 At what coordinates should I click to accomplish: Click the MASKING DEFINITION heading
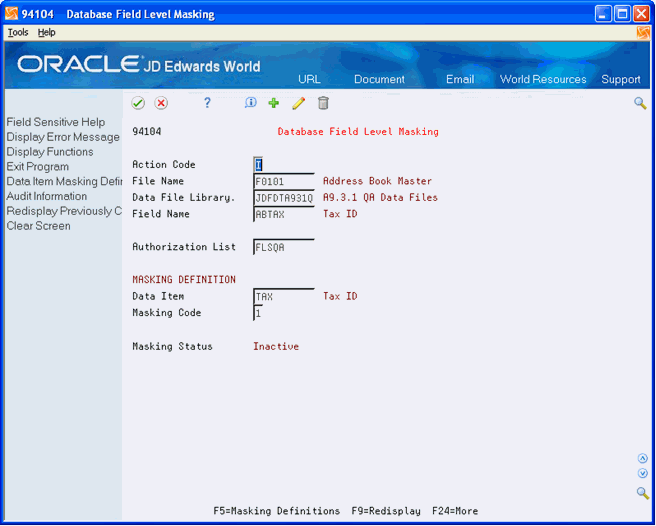click(184, 280)
